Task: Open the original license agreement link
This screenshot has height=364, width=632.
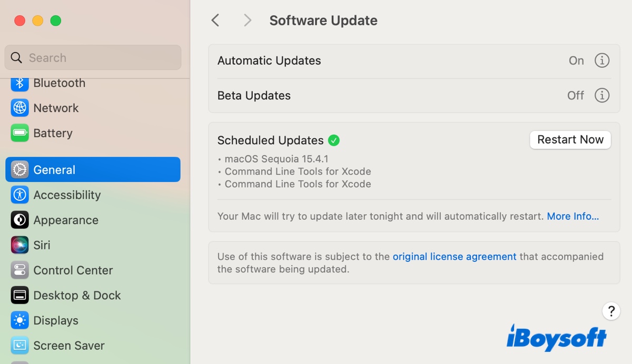Action: 455,256
